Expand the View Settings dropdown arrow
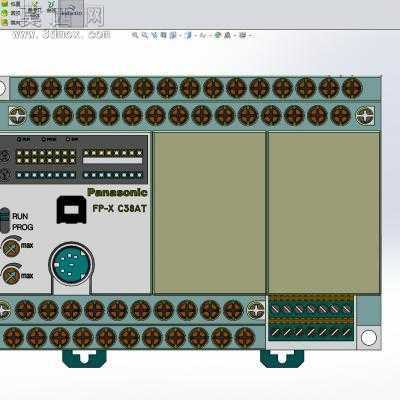 click(250, 35)
